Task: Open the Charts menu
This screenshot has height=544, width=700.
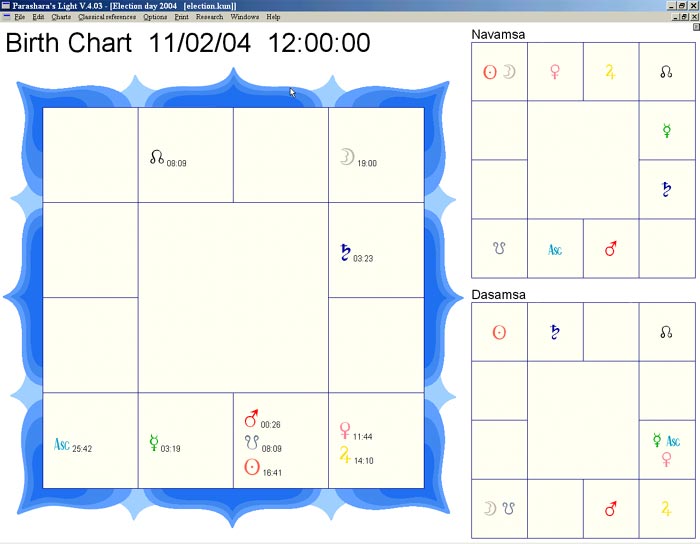Action: click(61, 17)
